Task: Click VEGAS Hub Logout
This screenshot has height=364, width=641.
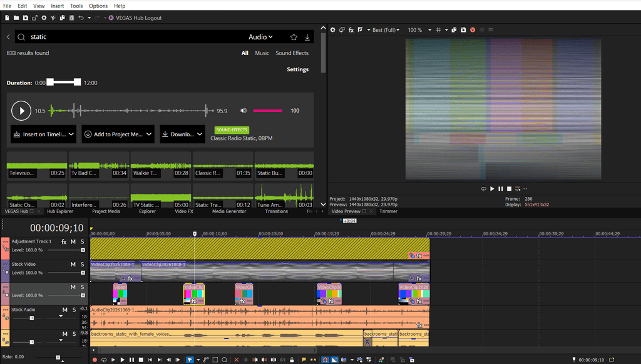Action: point(138,18)
